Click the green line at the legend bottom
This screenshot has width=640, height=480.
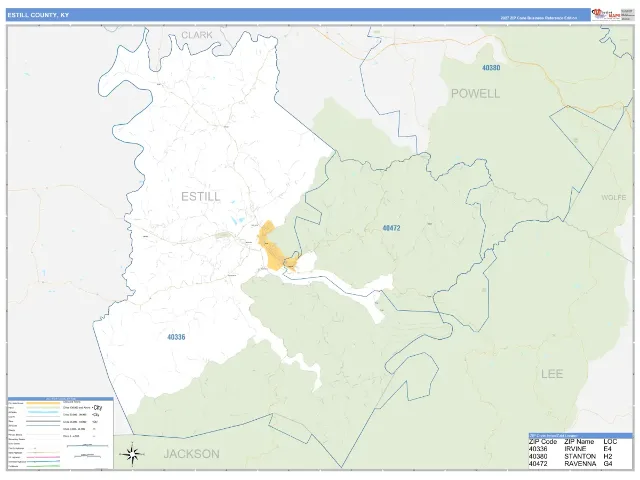click(43, 466)
